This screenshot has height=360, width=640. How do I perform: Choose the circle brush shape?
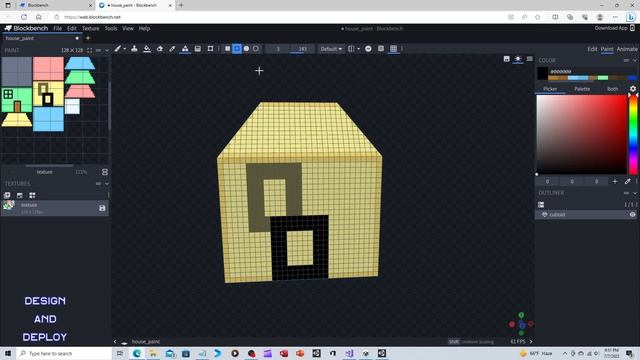click(x=246, y=49)
